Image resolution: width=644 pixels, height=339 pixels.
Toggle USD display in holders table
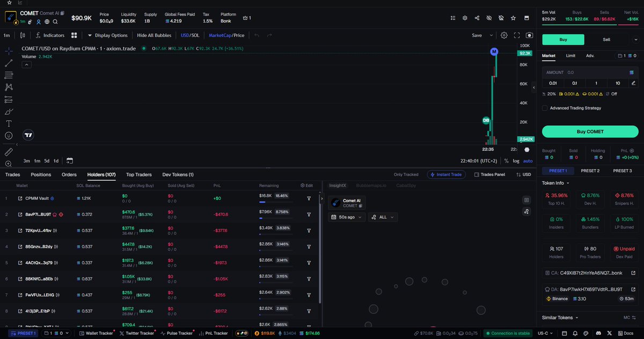point(523,175)
